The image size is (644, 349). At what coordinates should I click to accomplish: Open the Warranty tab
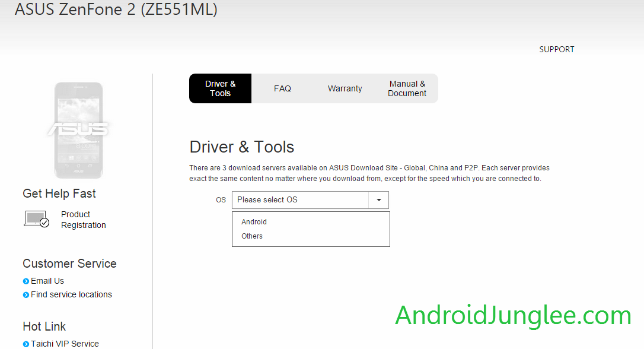(345, 88)
